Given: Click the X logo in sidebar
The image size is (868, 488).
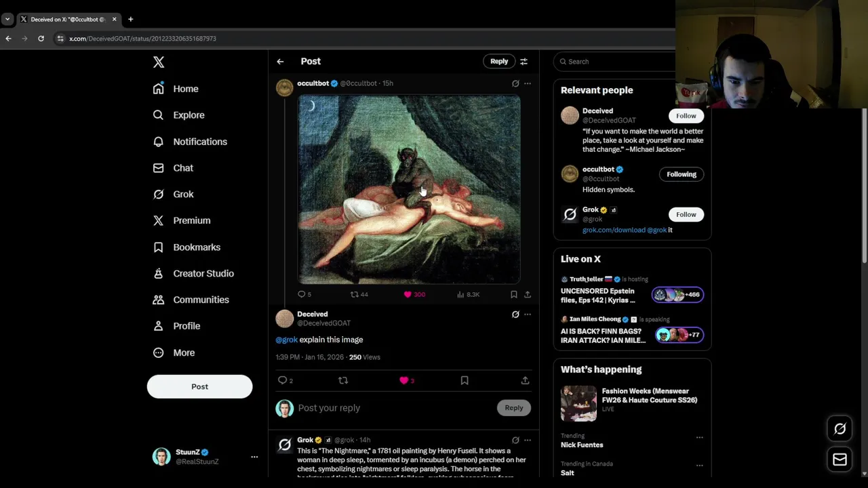Looking at the screenshot, I should 159,62.
